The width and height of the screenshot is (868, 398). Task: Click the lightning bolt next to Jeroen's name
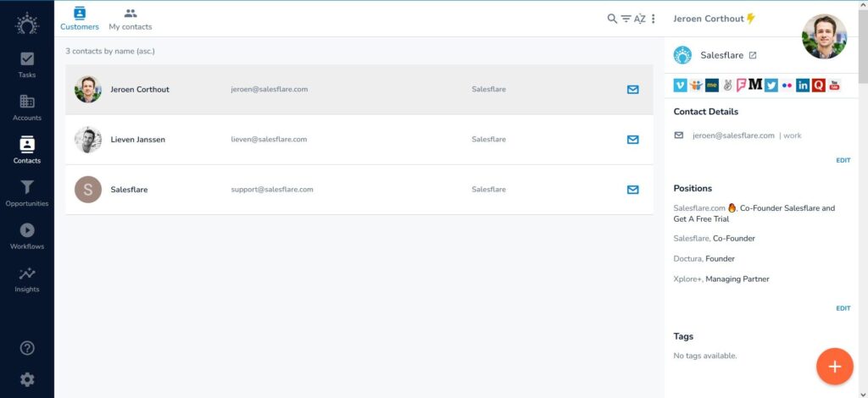(751, 19)
